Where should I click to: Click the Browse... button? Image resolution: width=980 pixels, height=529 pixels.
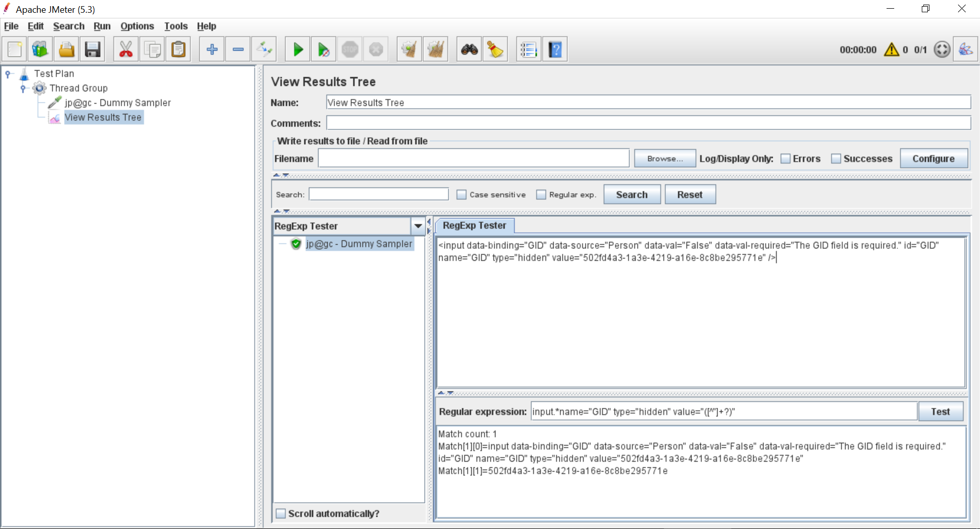[x=665, y=158]
